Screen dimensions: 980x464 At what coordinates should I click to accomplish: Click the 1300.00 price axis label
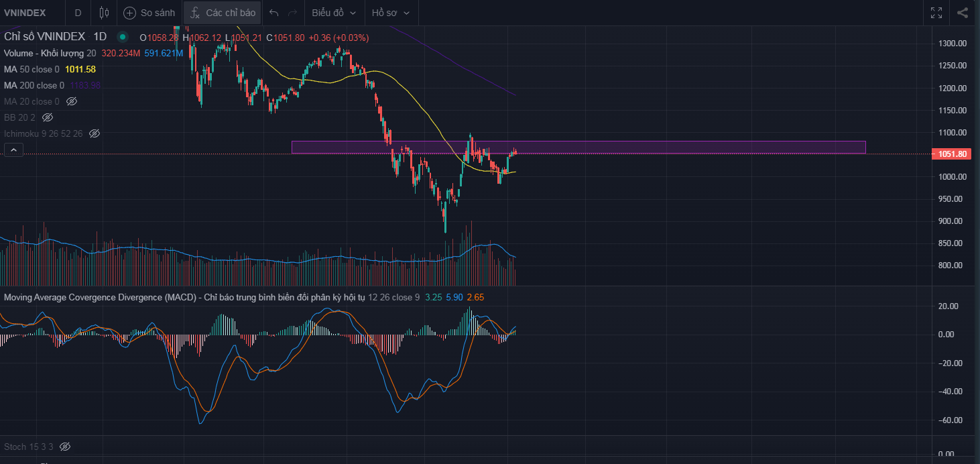[952, 44]
